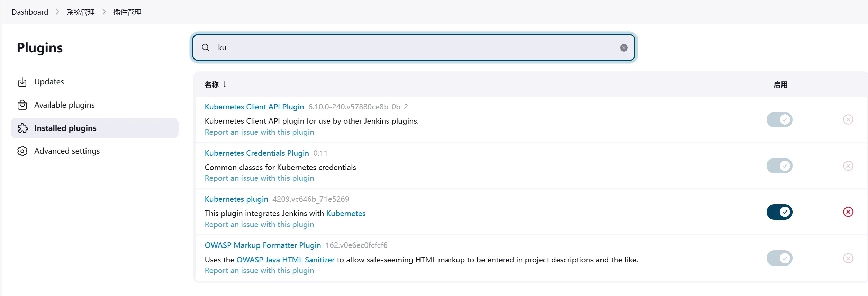Expand the chevron after 系统管理 breadcrumb

[x=104, y=12]
